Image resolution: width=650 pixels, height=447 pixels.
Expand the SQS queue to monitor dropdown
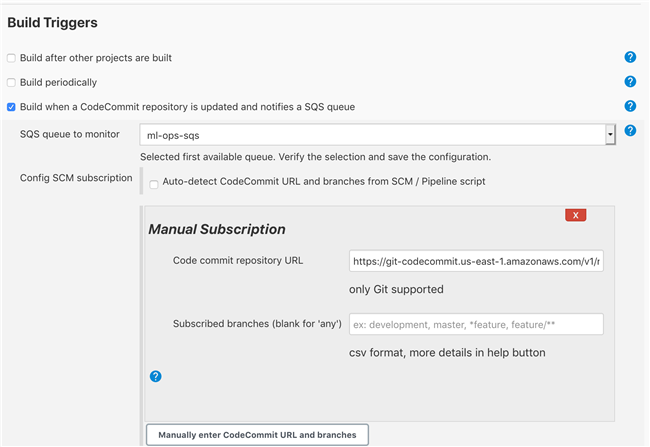(609, 134)
